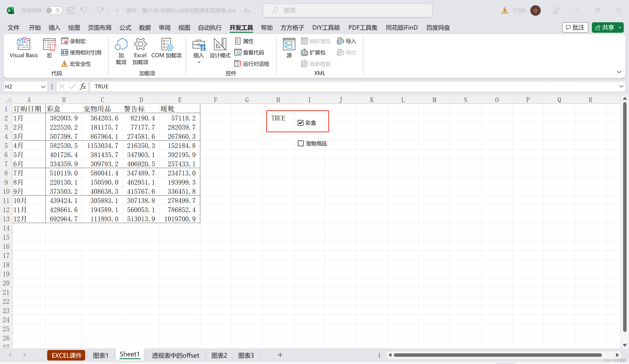Go to the EXCEL课件 sheet tab
629x364 pixels.
click(x=66, y=355)
